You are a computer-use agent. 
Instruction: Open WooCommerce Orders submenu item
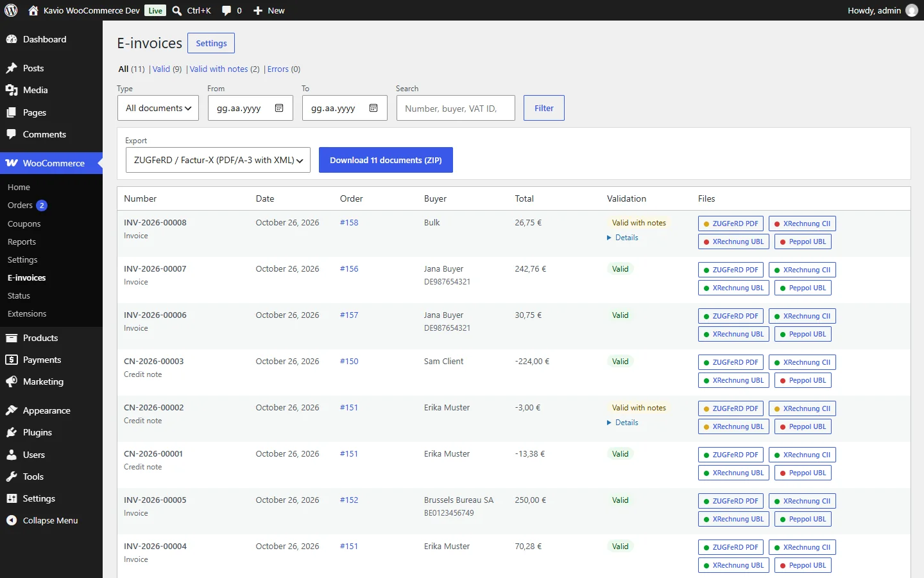click(21, 206)
